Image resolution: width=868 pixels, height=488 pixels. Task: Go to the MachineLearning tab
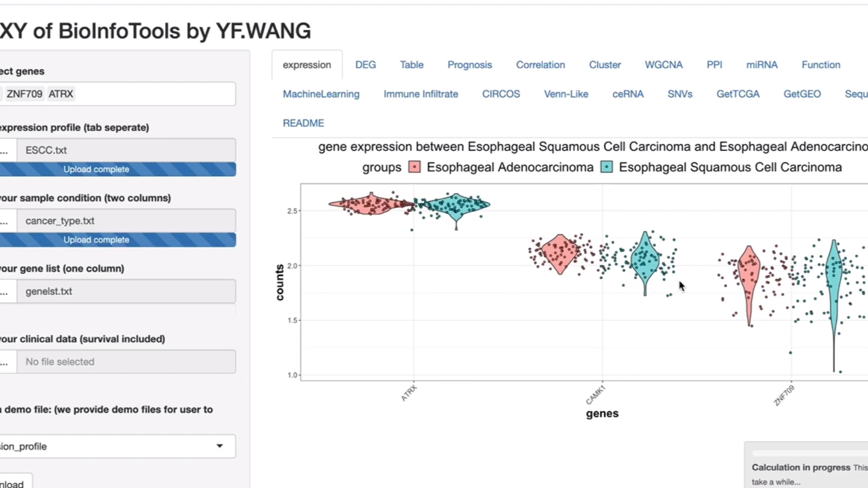(x=321, y=94)
